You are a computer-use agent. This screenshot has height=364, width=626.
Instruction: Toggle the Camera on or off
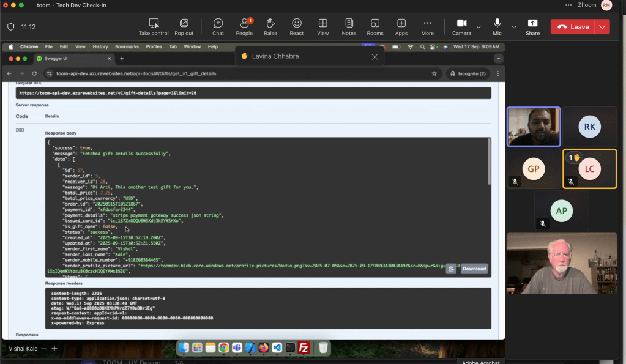pos(461,26)
